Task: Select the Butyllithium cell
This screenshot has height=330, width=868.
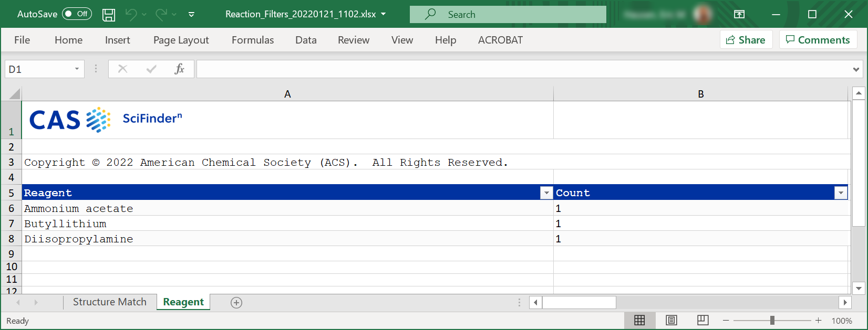Action: coord(287,223)
